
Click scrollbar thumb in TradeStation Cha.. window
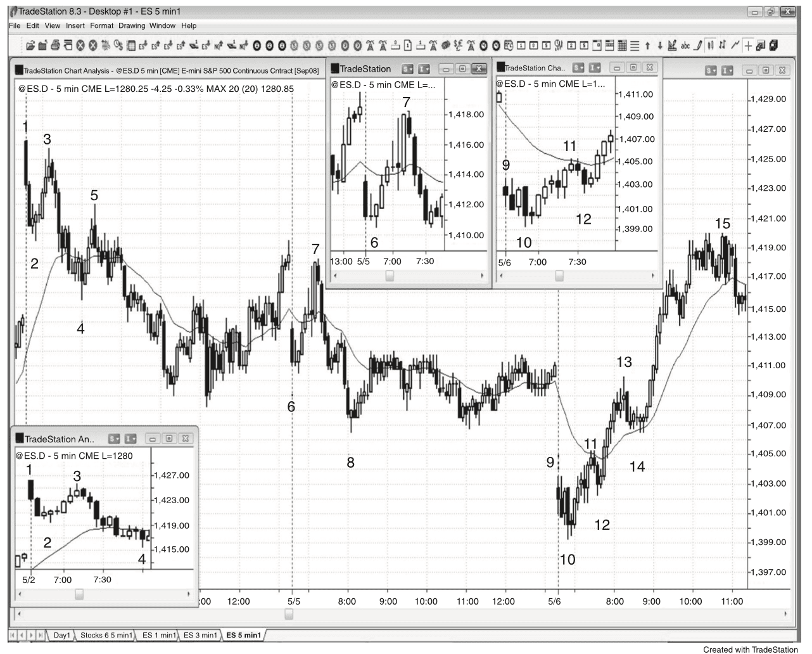pyautogui.click(x=559, y=276)
